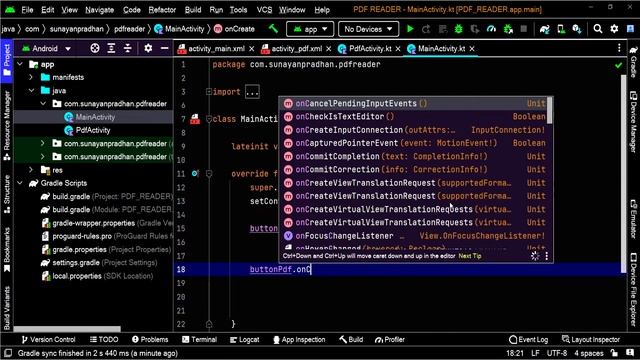Open PdfActivity in project tree
640x360 pixels.
[x=93, y=130]
